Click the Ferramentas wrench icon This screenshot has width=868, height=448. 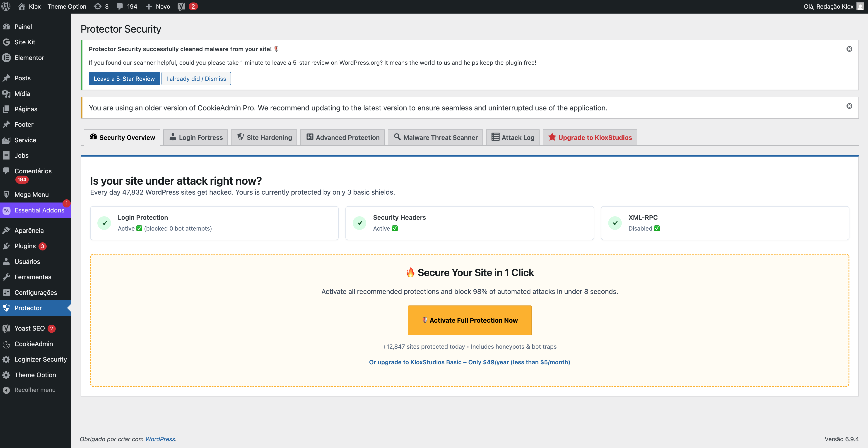tap(6, 277)
